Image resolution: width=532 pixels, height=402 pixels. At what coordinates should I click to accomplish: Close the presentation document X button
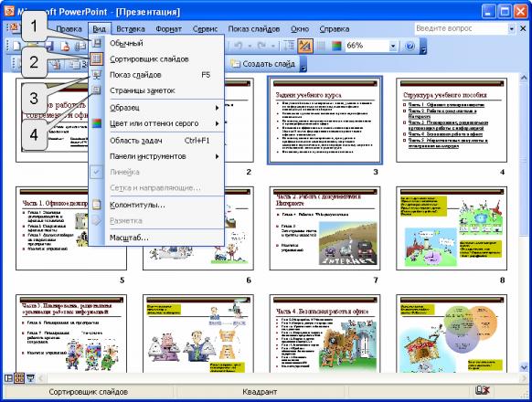pos(523,29)
